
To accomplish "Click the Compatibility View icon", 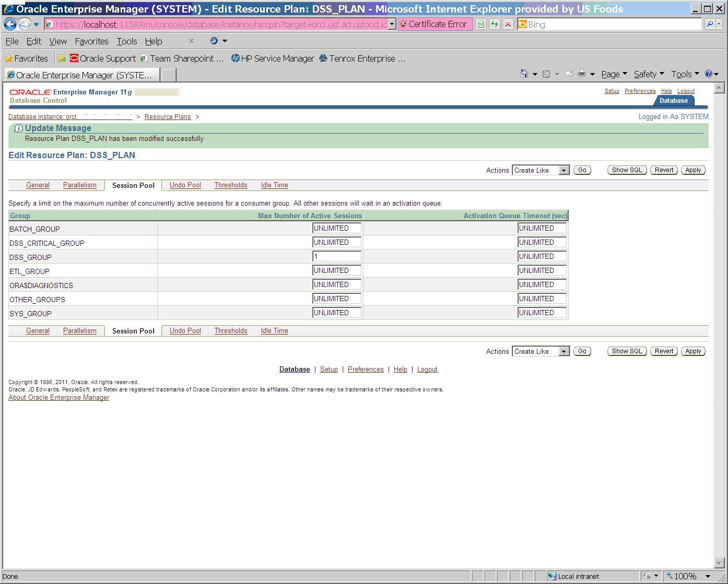I will (481, 25).
